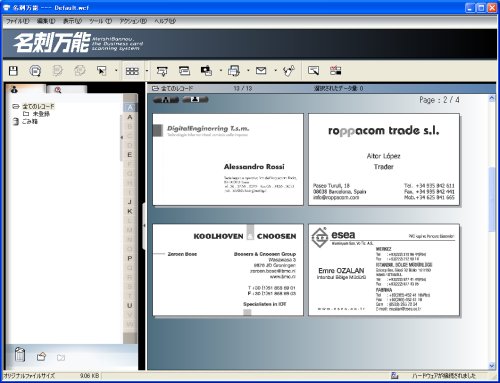Click the save floppy disk toolbar icon

tap(13, 71)
